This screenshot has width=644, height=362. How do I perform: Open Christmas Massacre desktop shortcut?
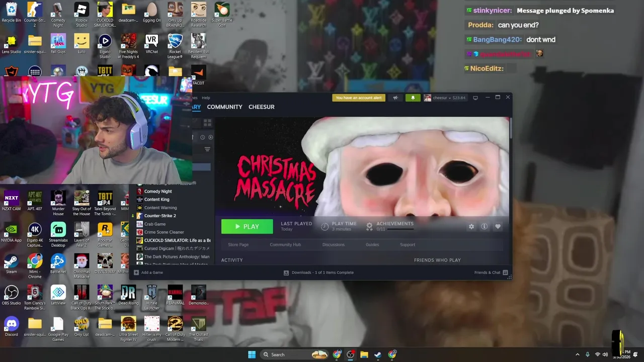tap(82, 266)
